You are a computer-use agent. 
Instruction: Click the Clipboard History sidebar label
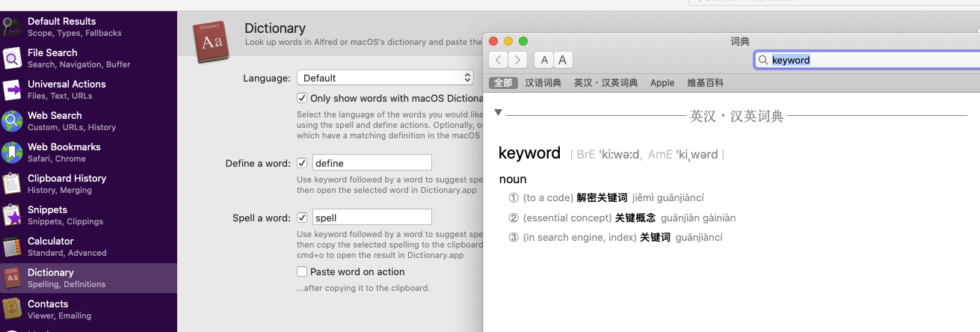click(67, 178)
